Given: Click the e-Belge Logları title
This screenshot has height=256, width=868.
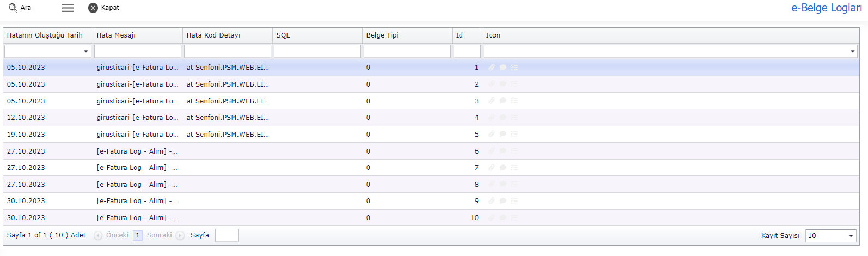Looking at the screenshot, I should pos(827,8).
